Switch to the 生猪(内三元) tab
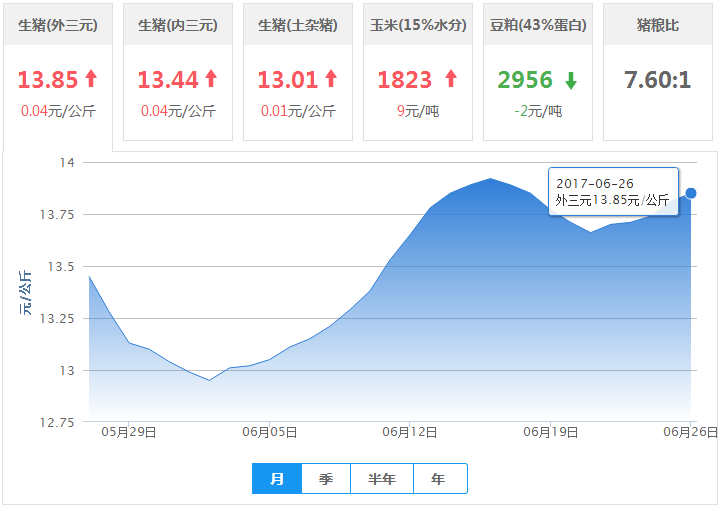Image resolution: width=721 pixels, height=509 pixels. (178, 25)
